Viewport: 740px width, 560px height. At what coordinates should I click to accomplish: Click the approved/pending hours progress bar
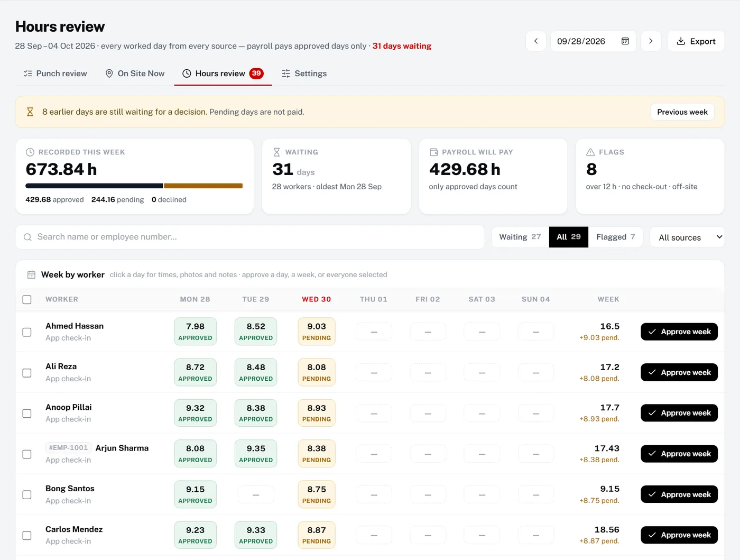134,186
